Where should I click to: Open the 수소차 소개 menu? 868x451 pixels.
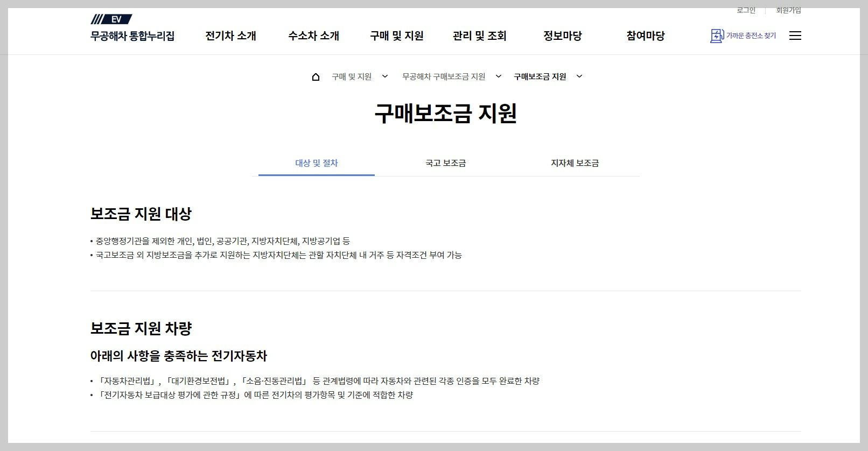pyautogui.click(x=313, y=36)
